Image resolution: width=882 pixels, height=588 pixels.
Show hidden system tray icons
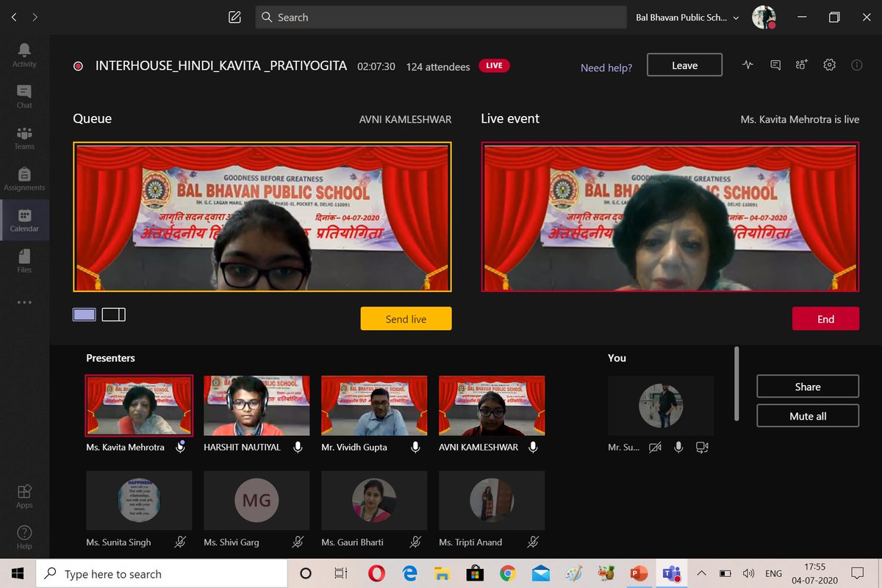tap(701, 573)
